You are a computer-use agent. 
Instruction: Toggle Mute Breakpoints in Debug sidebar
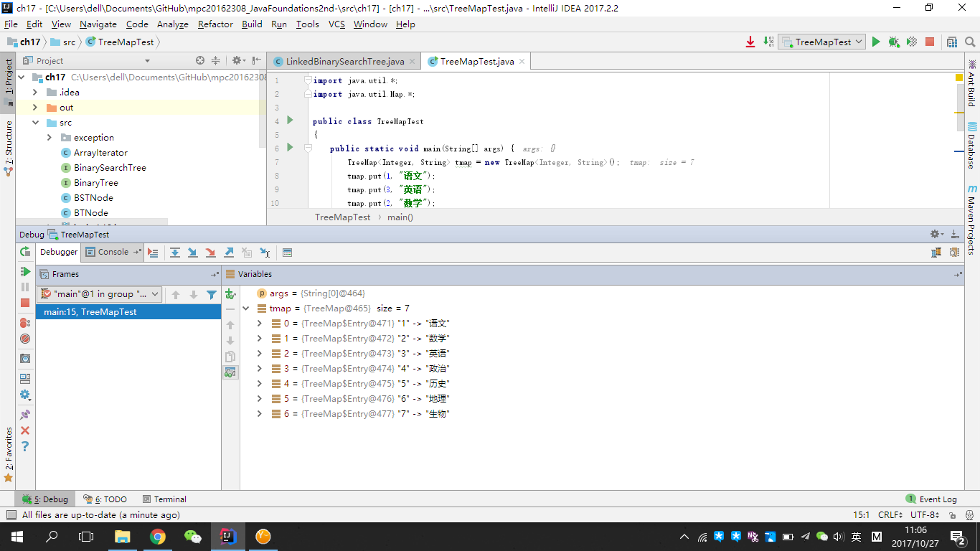[25, 338]
